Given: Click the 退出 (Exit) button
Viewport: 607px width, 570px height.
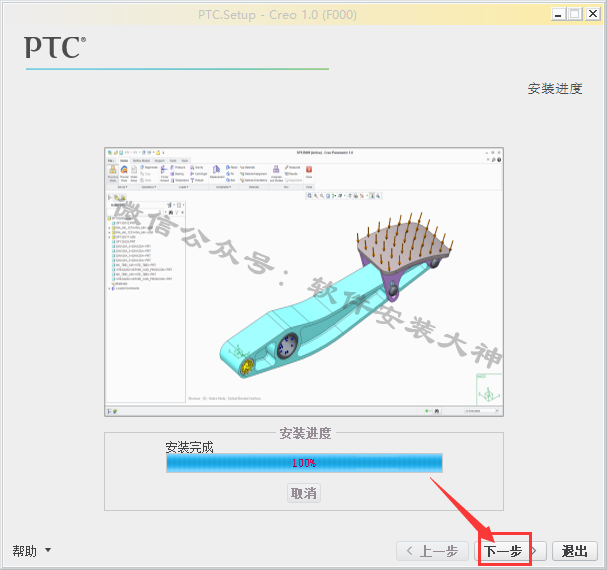Looking at the screenshot, I should point(575,551).
